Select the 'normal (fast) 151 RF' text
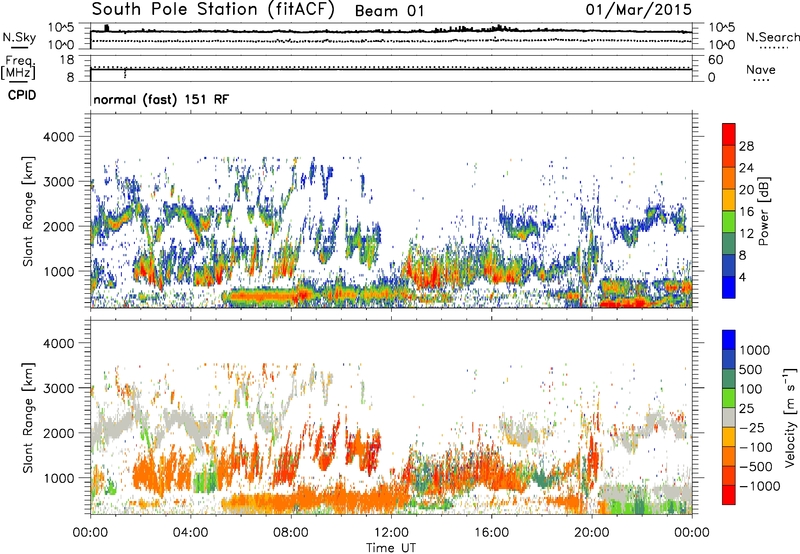This screenshot has height=554, width=800. pyautogui.click(x=161, y=99)
